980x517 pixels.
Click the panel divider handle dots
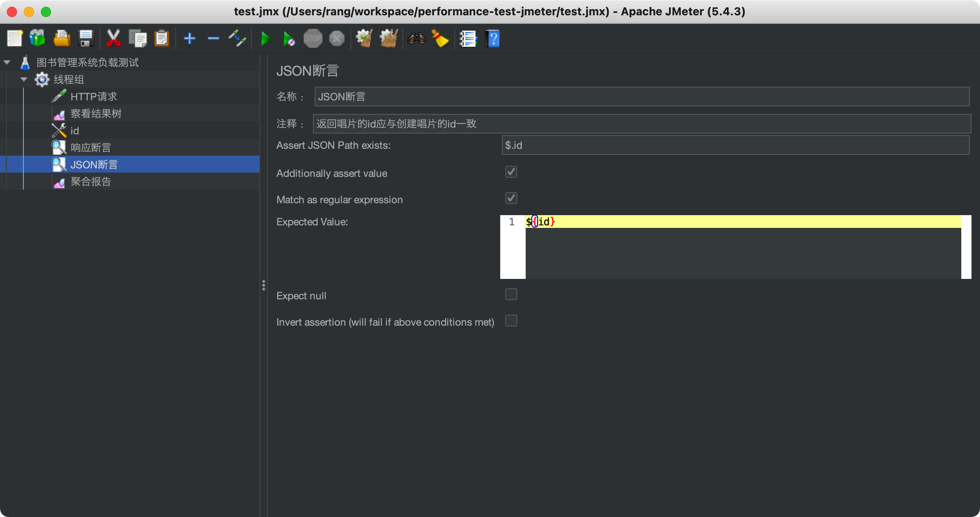(x=264, y=285)
